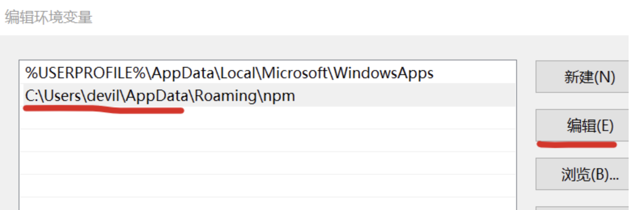Click the second empty list row
This screenshot has width=644, height=210.
pyautogui.click(x=267, y=141)
